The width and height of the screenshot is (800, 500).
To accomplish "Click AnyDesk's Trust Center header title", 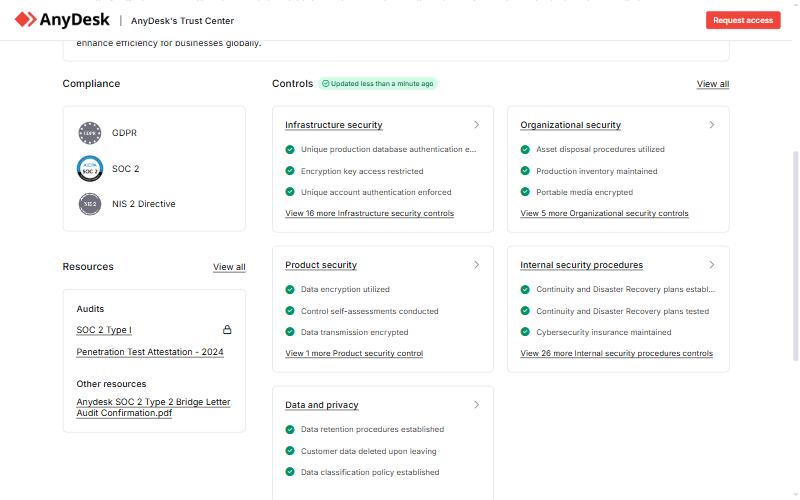I will click(x=183, y=21).
